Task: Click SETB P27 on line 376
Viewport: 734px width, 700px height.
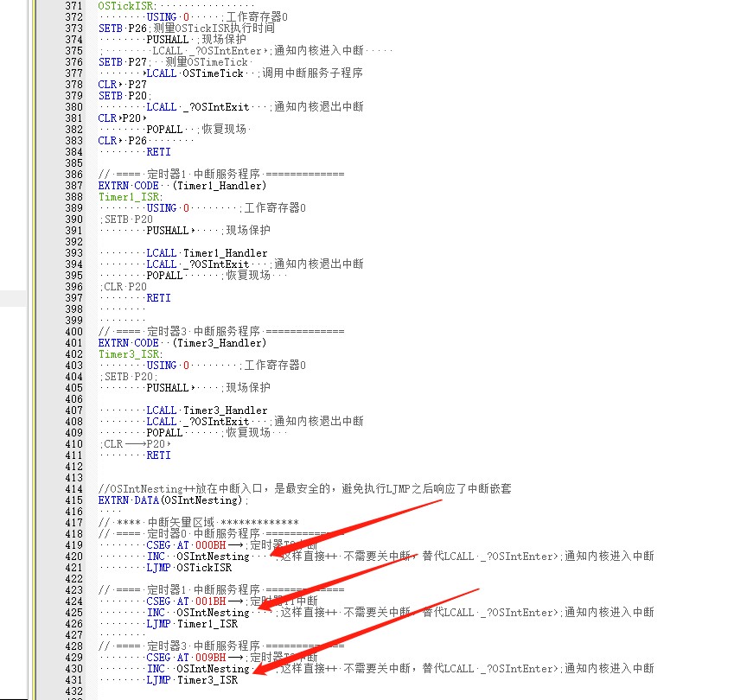Action: pyautogui.click(x=122, y=62)
